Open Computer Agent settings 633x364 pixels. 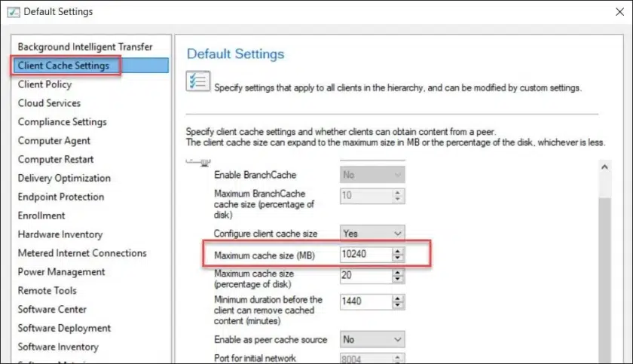tap(54, 140)
